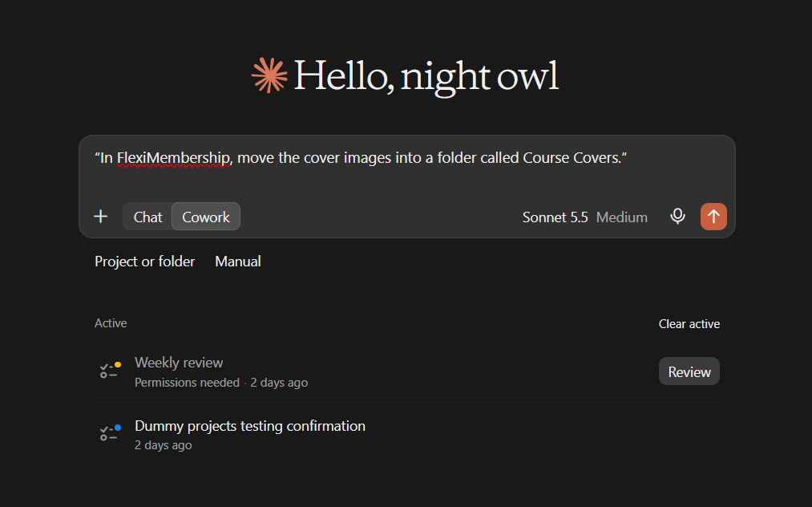Click the orange starburst logo
The image size is (812, 507).
pos(269,75)
